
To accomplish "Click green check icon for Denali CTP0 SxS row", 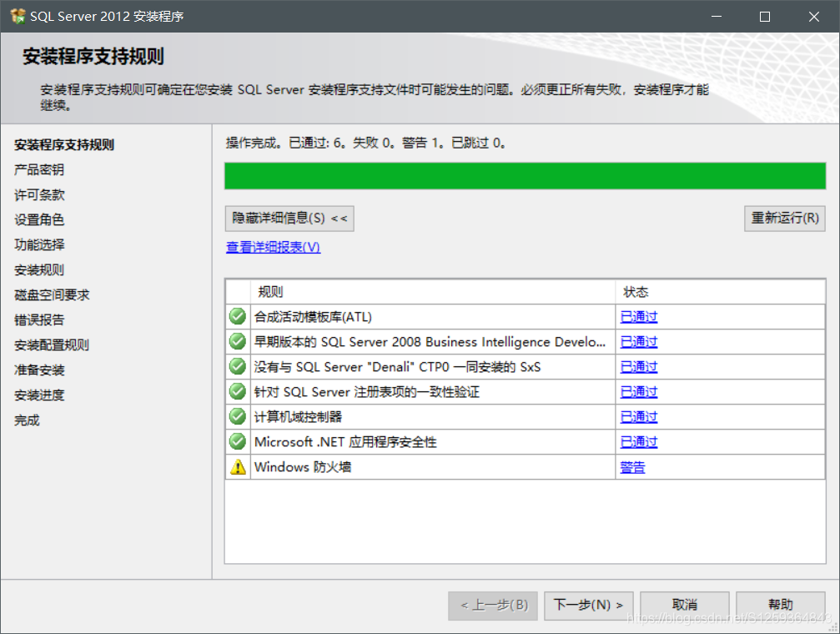I will click(x=238, y=366).
